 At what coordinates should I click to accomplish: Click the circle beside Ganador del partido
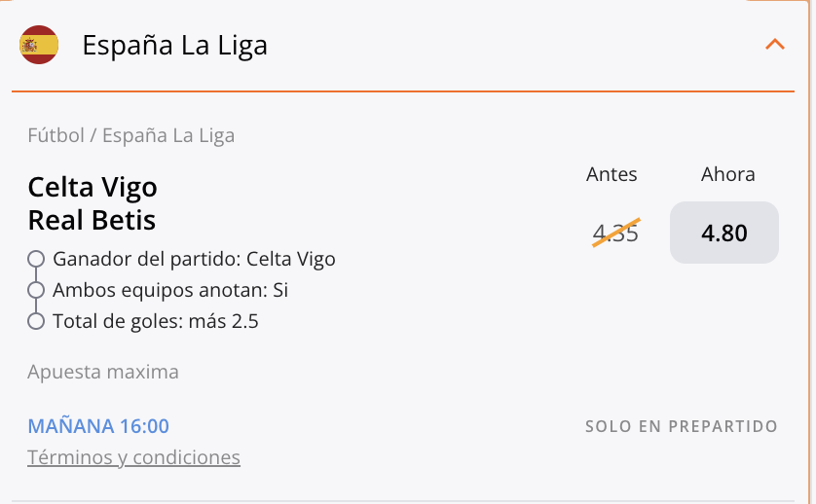(x=37, y=260)
